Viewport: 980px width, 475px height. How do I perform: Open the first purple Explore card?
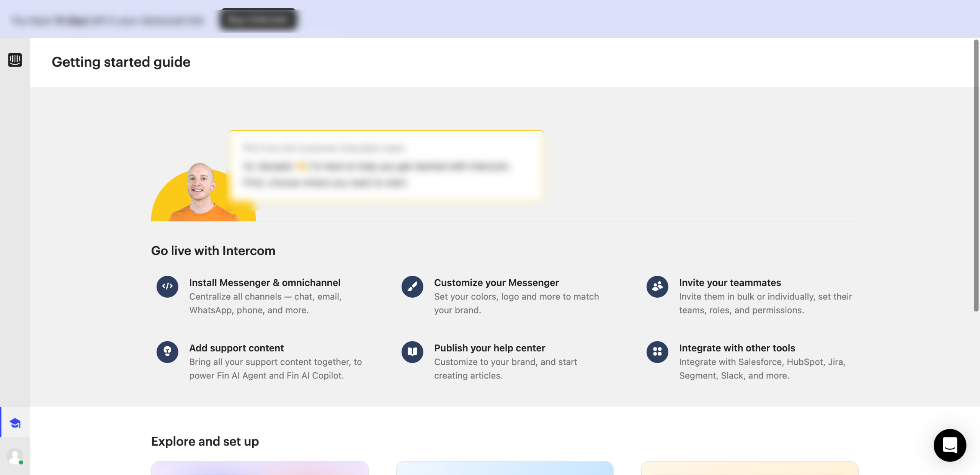(x=260, y=468)
